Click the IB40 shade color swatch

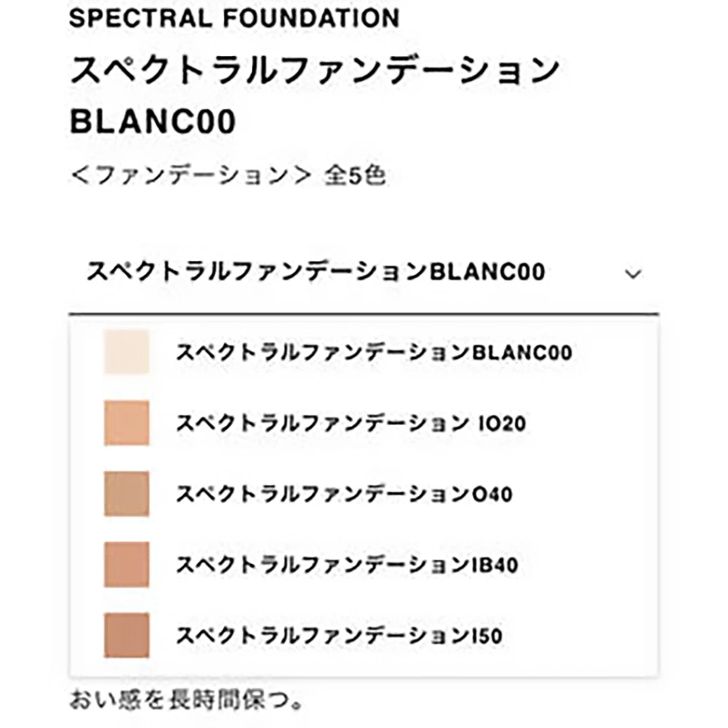coord(126,564)
